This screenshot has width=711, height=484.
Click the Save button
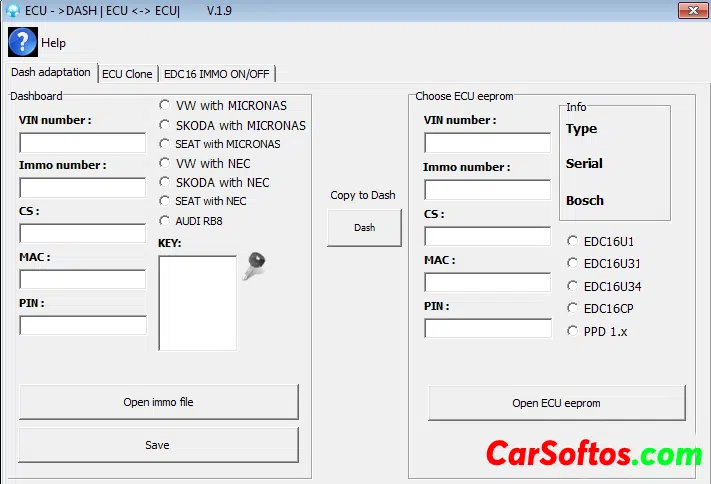pyautogui.click(x=158, y=445)
